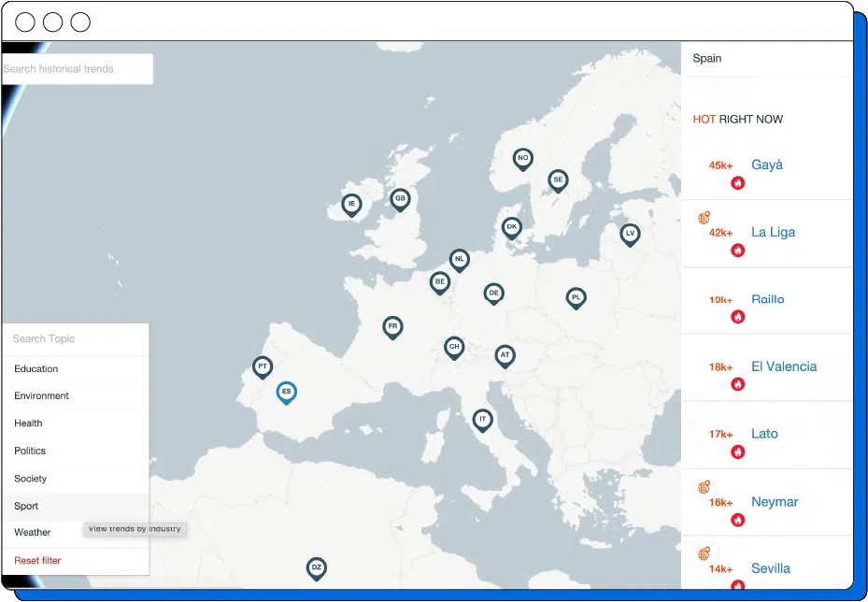Select the Italy IT map marker

point(482,420)
